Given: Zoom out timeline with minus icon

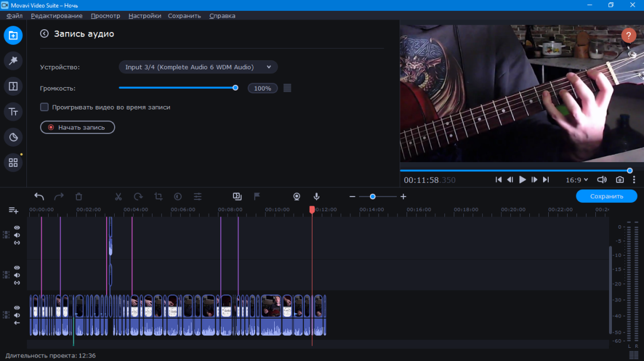Looking at the screenshot, I should pos(352,197).
